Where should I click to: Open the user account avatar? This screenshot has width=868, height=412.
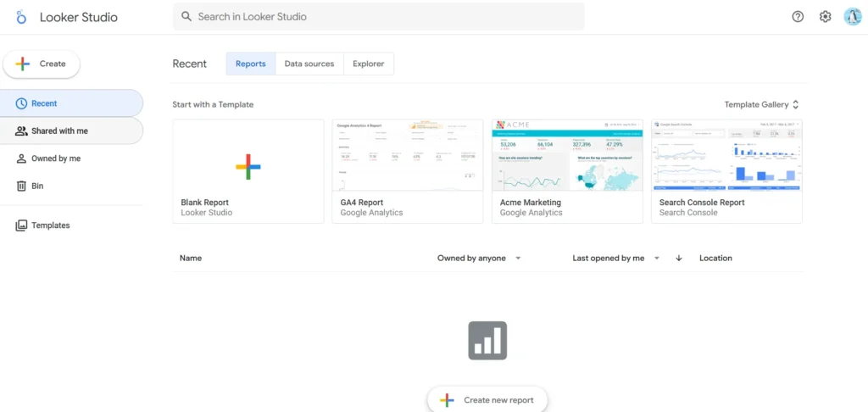853,17
